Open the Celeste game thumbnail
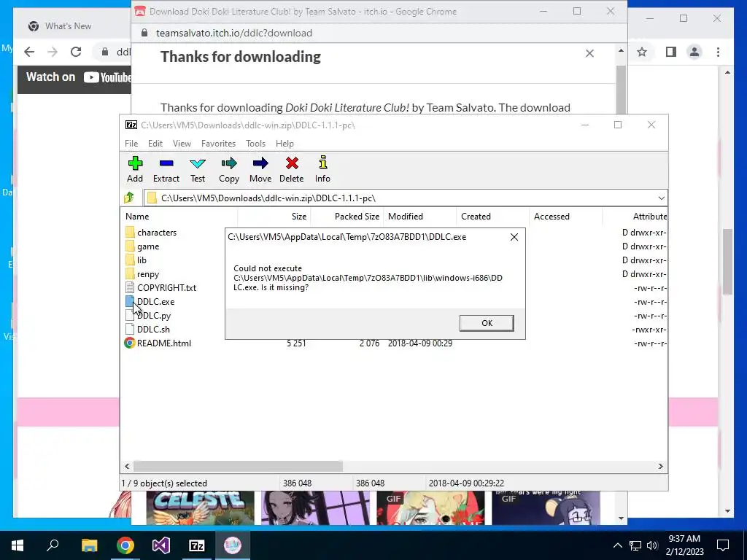Screen dimensions: 747x560 tap(201, 508)
